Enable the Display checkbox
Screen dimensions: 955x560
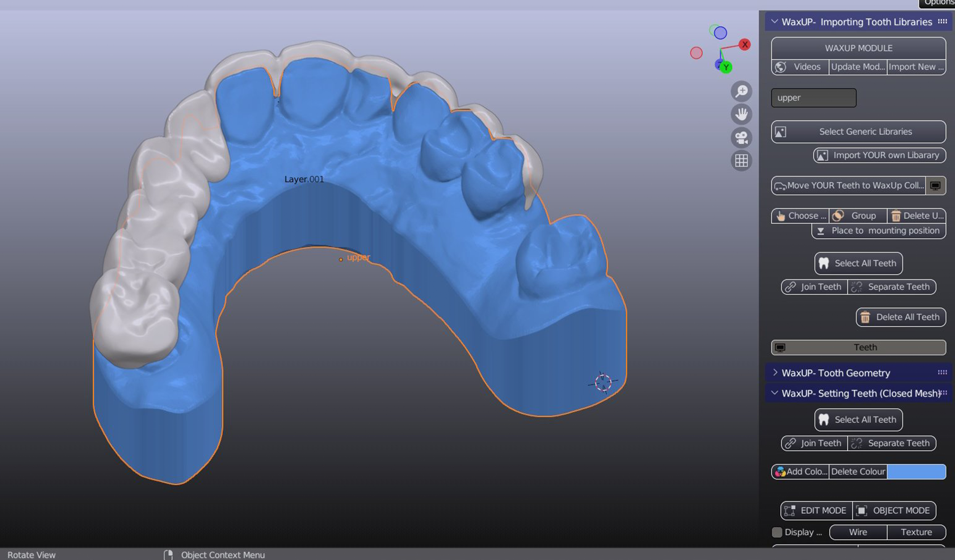(x=777, y=532)
